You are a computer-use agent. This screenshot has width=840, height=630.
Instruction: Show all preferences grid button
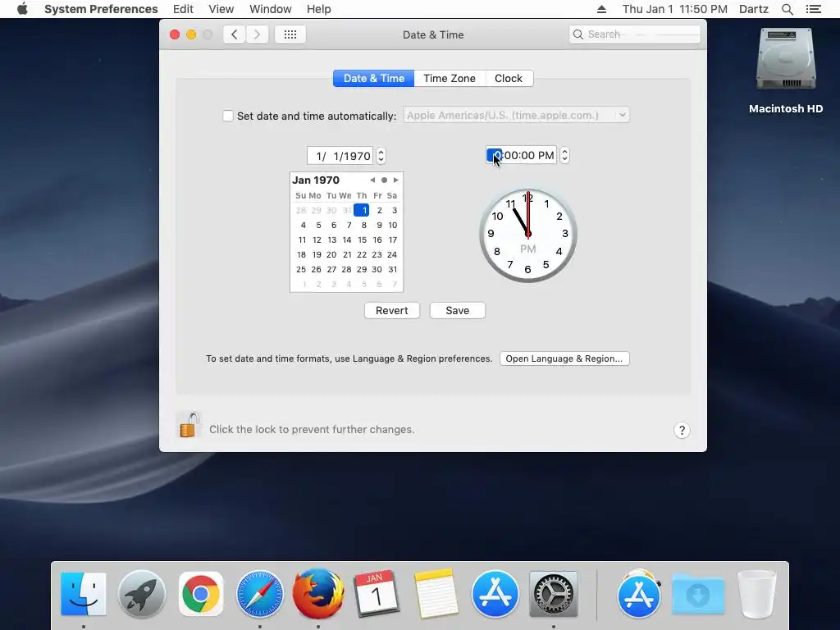pyautogui.click(x=290, y=34)
